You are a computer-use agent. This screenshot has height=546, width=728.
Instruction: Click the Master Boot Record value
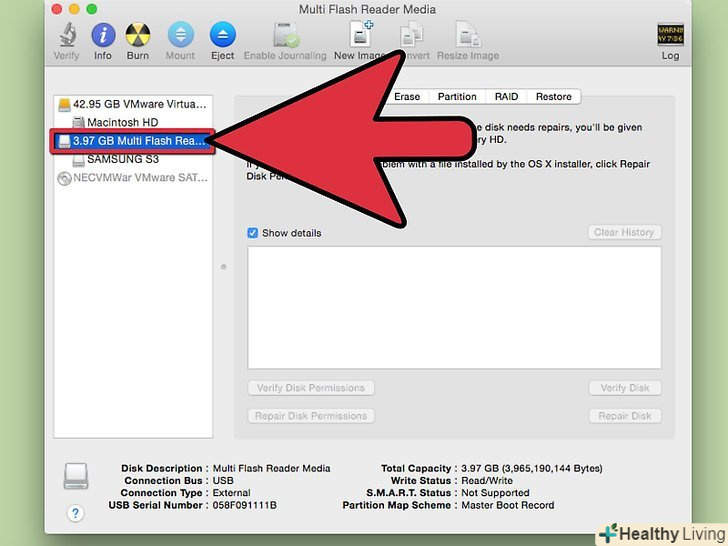(x=507, y=505)
